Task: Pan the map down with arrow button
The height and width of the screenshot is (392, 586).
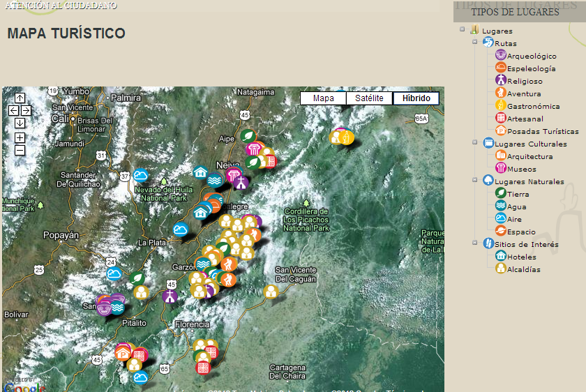Action: click(x=20, y=123)
